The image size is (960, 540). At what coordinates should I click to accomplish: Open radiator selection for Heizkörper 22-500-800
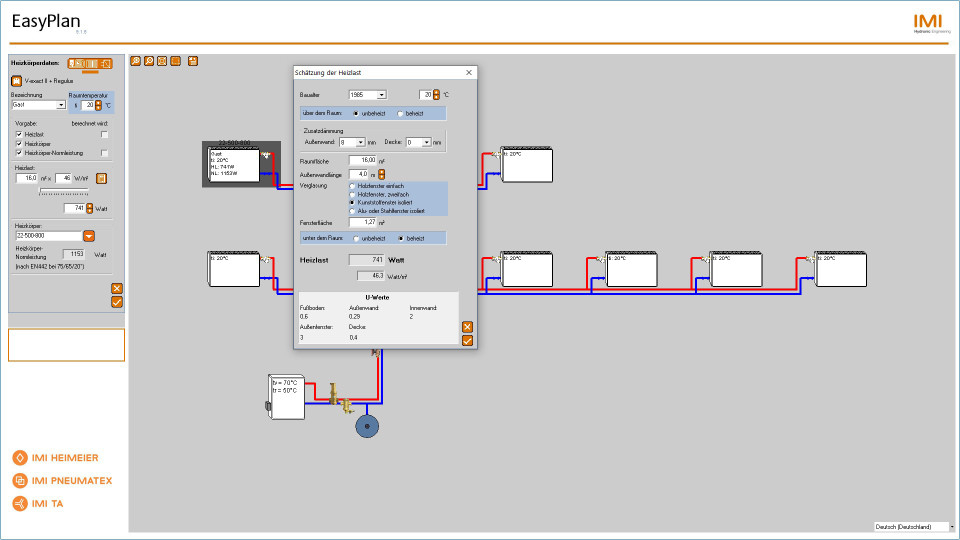[88, 236]
